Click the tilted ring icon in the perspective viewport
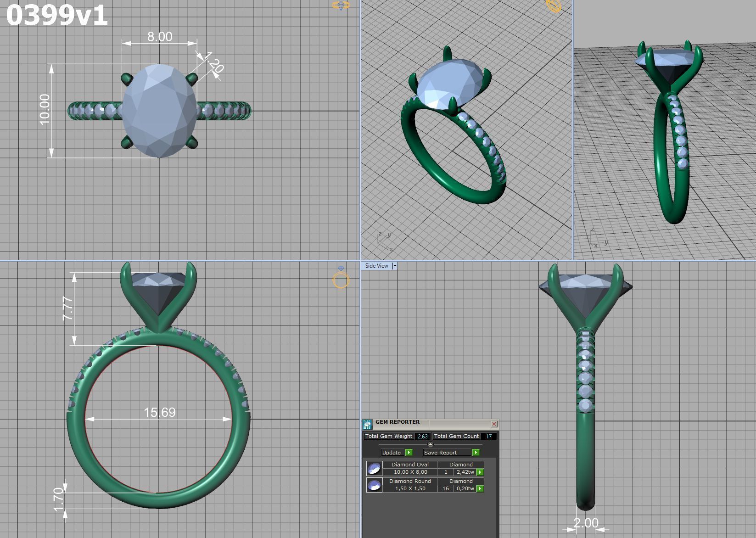The width and height of the screenshot is (756, 538). (x=554, y=6)
